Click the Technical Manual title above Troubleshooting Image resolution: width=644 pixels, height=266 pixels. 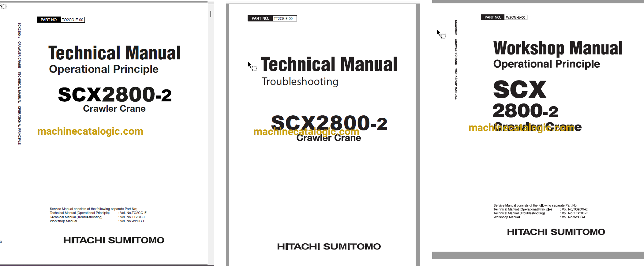click(329, 64)
